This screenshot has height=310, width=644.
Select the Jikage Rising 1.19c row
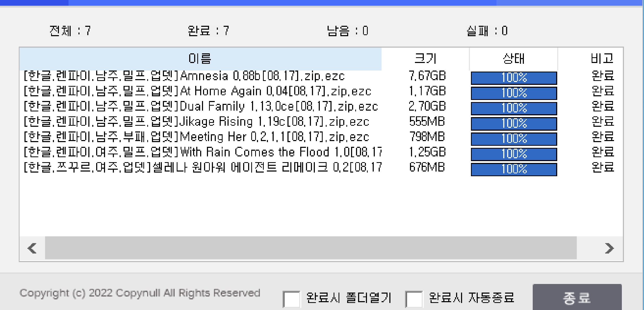point(196,122)
